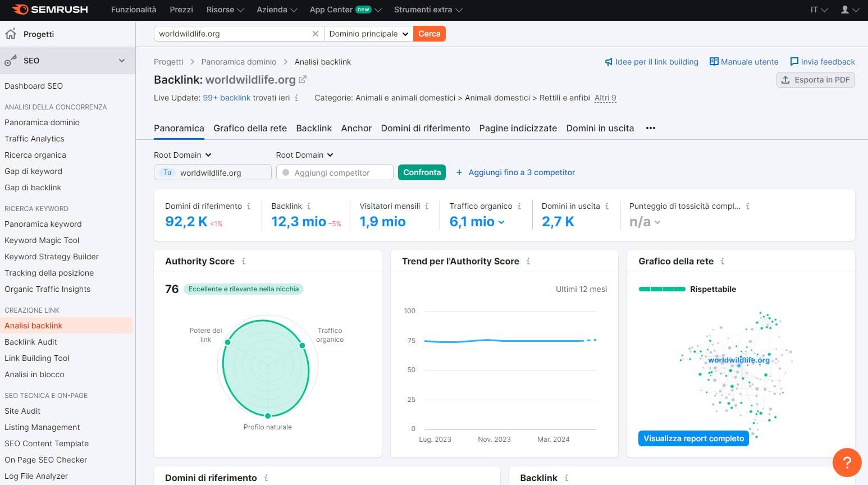The height and width of the screenshot is (485, 868).
Task: Click the megaphone icon for link building ideas
Action: coord(609,62)
